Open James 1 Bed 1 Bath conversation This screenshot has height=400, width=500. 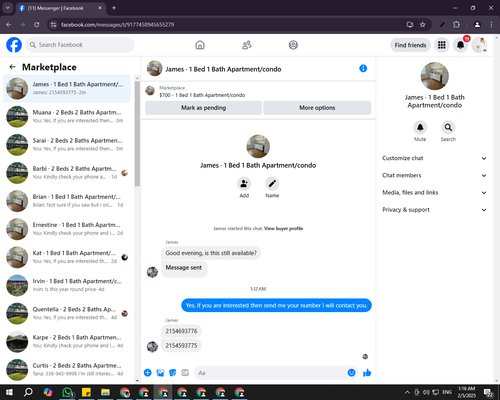point(67,89)
